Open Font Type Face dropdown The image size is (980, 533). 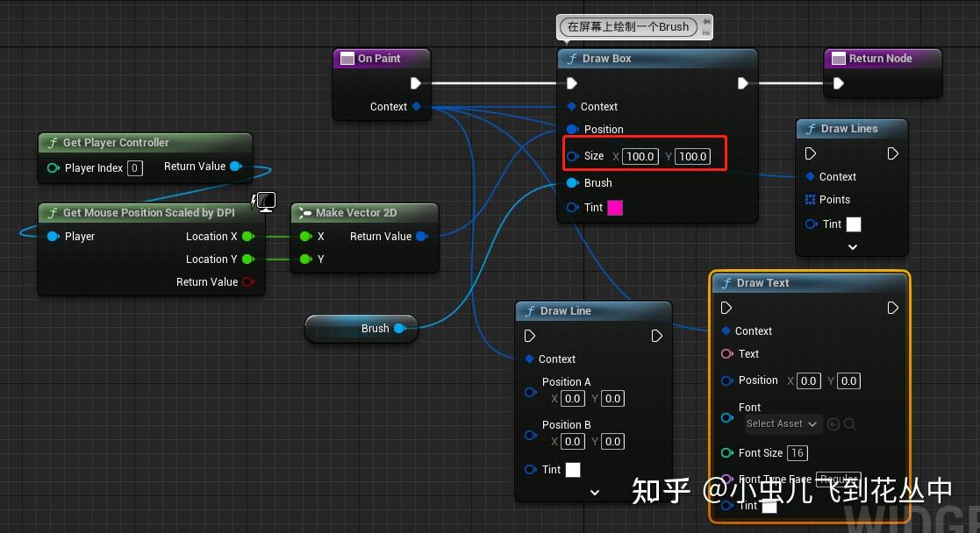click(x=838, y=480)
